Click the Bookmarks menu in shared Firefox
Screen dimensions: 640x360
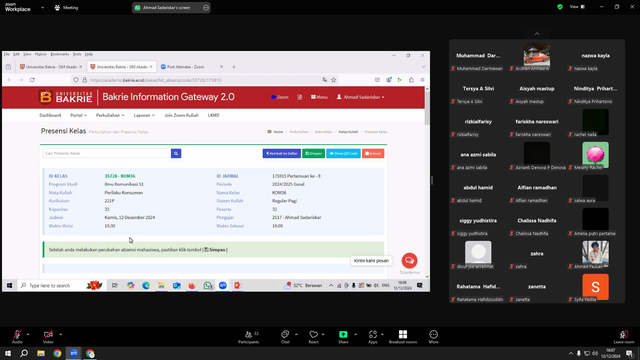pyautogui.click(x=60, y=54)
